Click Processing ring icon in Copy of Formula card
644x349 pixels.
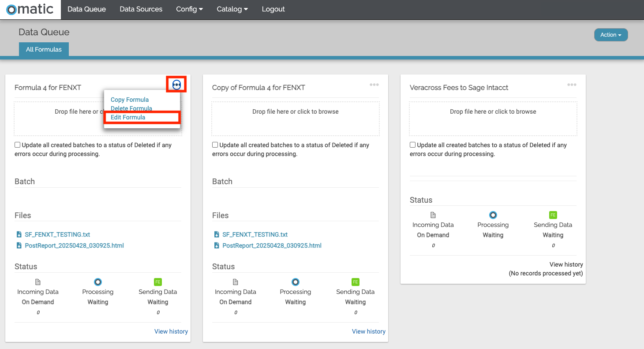click(296, 282)
